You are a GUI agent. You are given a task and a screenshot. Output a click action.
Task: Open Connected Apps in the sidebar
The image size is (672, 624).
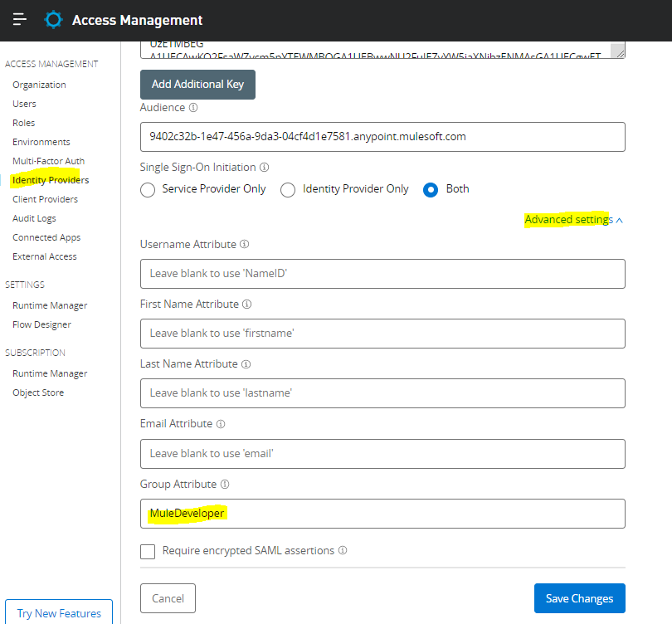46,237
